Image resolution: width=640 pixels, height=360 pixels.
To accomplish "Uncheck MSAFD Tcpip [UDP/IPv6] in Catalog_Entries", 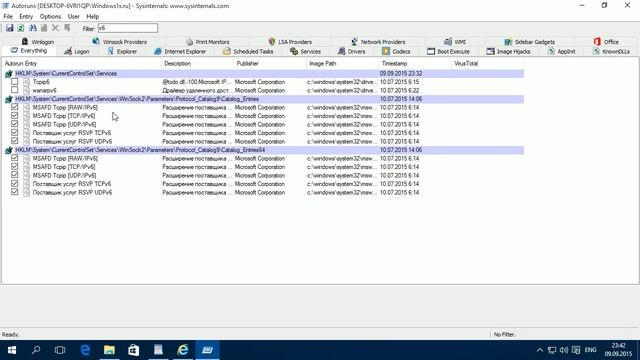I will tap(15, 124).
